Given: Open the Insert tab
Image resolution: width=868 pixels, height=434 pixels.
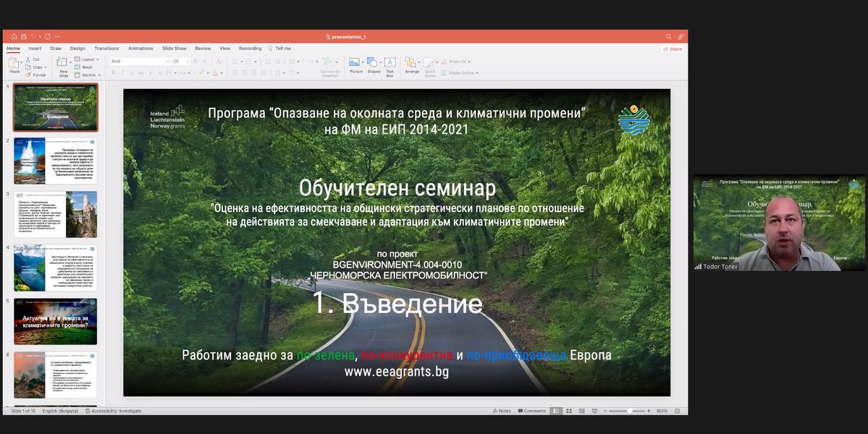Looking at the screenshot, I should tap(34, 48).
